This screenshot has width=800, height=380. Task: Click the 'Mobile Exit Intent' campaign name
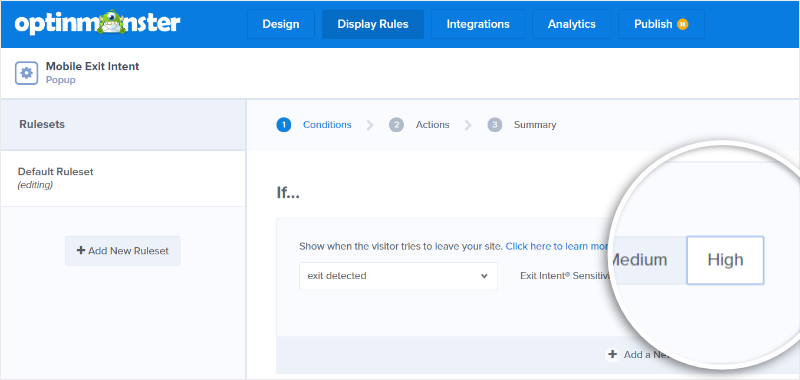tap(92, 66)
